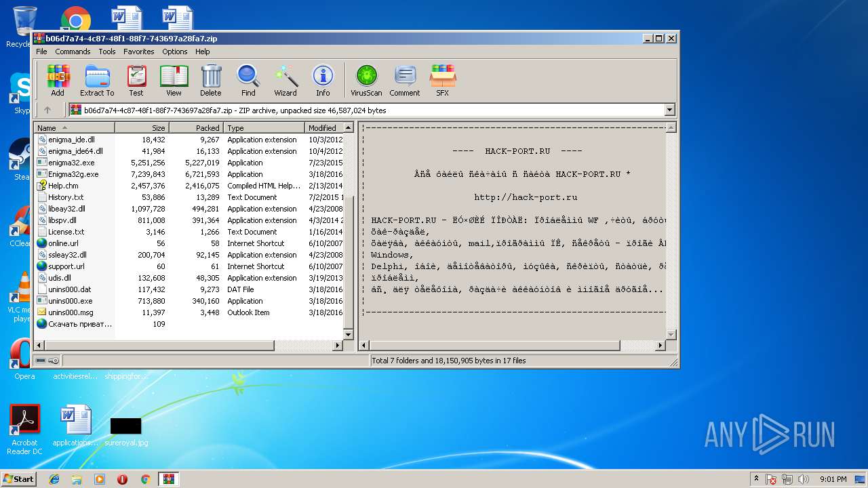The width and height of the screenshot is (868, 488).
Task: Click Action Center flag tray icon
Action: pyautogui.click(x=771, y=479)
